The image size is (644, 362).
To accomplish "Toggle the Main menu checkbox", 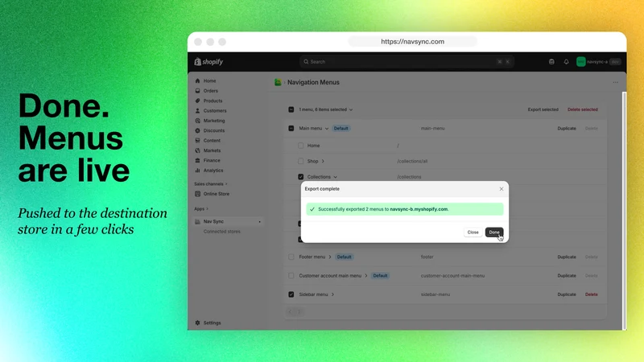I will point(291,129).
